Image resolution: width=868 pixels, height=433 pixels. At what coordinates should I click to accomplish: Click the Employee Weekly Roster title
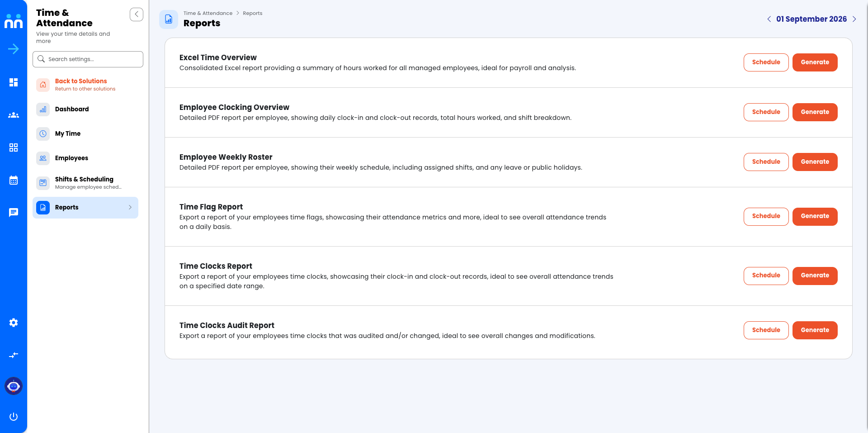[x=226, y=157]
